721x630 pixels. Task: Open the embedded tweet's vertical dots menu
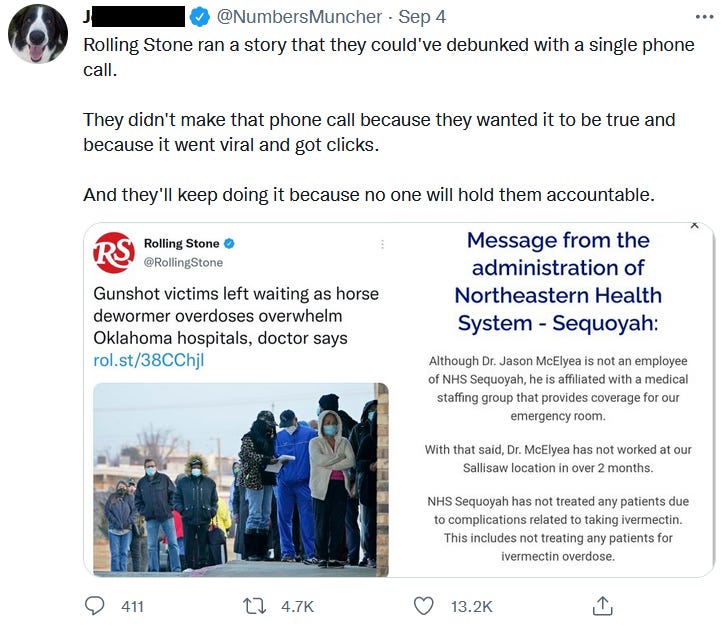coord(382,244)
